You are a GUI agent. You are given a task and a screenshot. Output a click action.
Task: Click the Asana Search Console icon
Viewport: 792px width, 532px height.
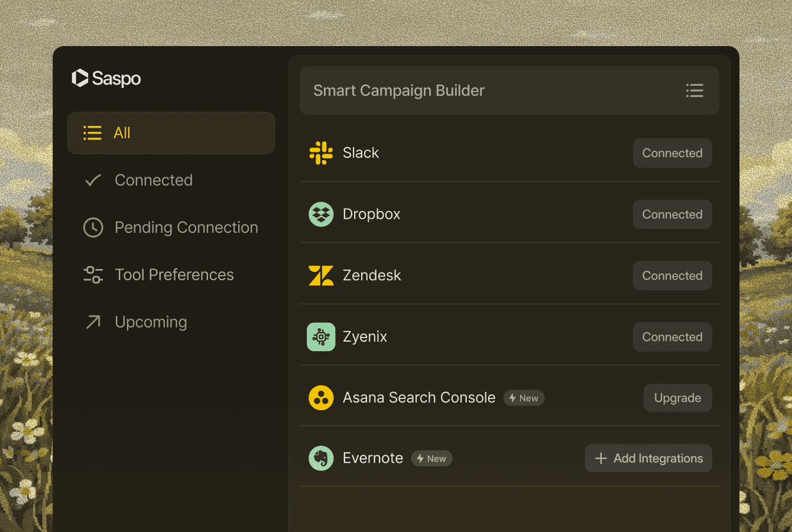[321, 397]
